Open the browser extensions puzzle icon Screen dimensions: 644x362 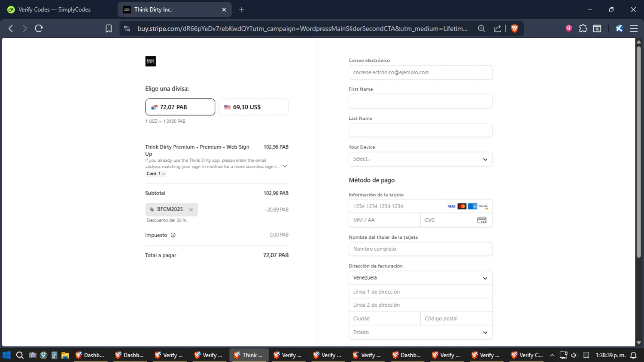(x=583, y=28)
